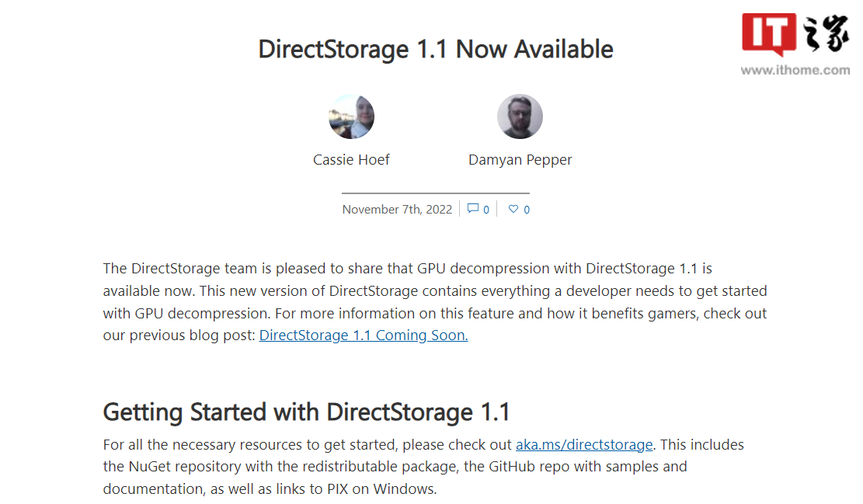The width and height of the screenshot is (863, 504).
Task: Click the Chinese characters beside IT logo
Action: [825, 34]
